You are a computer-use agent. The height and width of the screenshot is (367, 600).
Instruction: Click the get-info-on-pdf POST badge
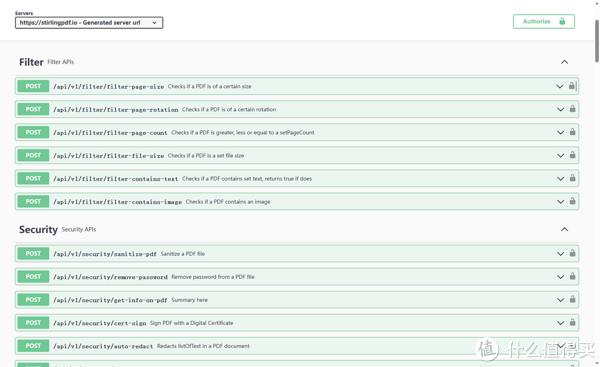(33, 300)
